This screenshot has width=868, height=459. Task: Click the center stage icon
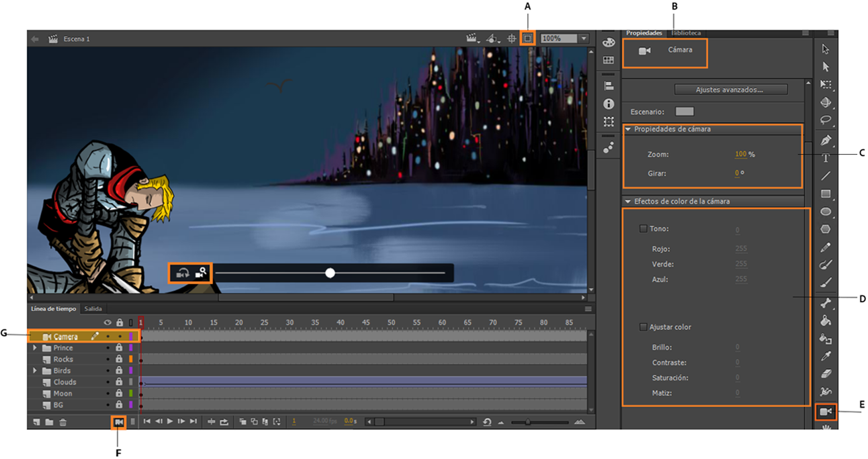[x=512, y=38]
